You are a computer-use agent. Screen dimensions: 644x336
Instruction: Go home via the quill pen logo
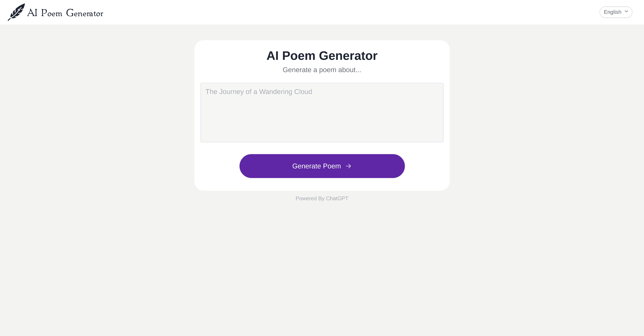click(16, 12)
